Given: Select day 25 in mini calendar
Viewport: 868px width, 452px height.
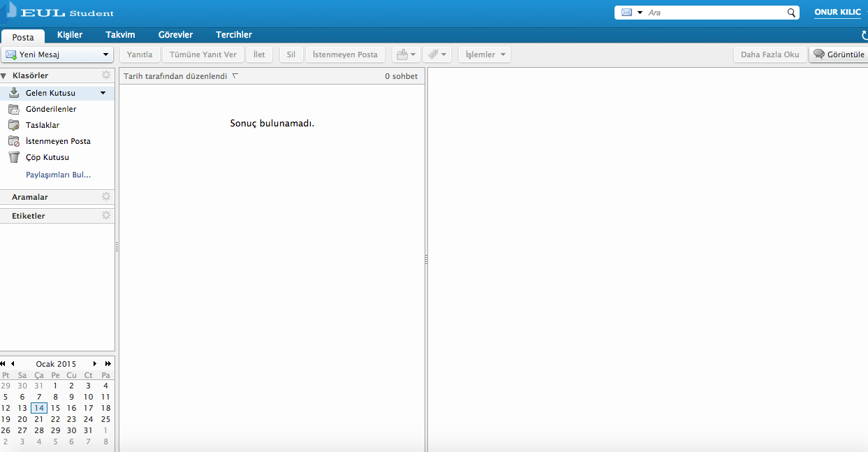Looking at the screenshot, I should [105, 419].
